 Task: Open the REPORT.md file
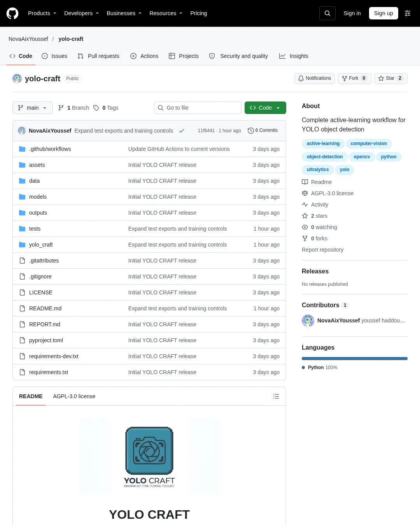pyautogui.click(x=45, y=324)
